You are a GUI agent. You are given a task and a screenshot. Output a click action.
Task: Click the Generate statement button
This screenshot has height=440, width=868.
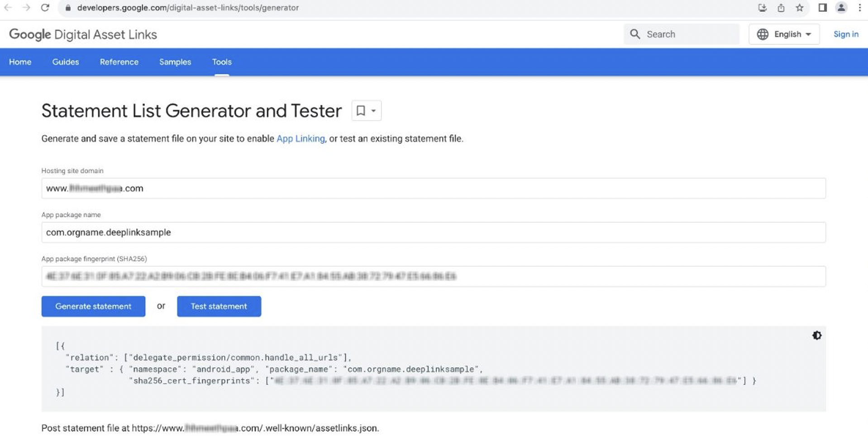tap(93, 306)
